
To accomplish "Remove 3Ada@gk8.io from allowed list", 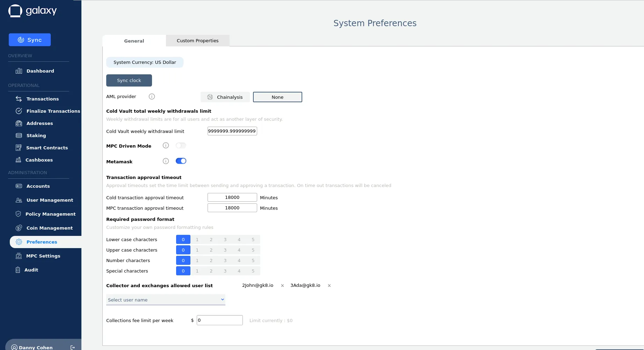I will [x=329, y=285].
